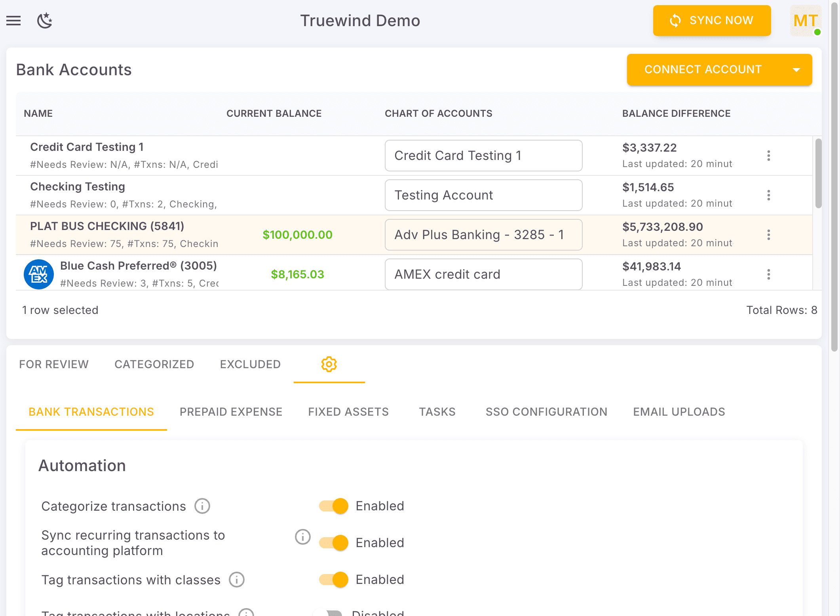Open the kebab menu for Credit Card Testing 1
Viewport: 840px width, 616px height.
point(768,156)
